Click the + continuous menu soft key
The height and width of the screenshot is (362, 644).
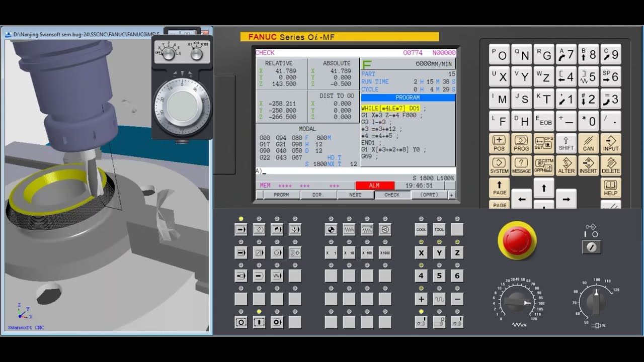tap(451, 195)
